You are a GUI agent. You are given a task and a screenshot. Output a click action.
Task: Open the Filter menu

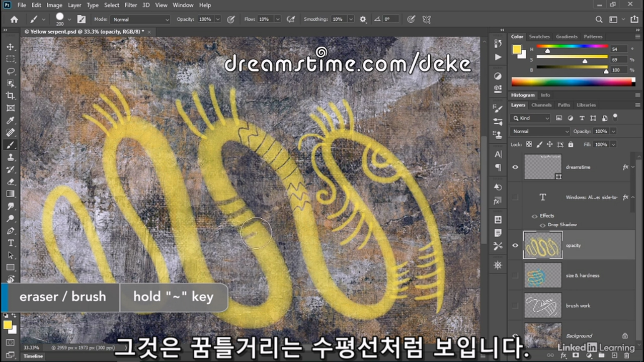(131, 5)
